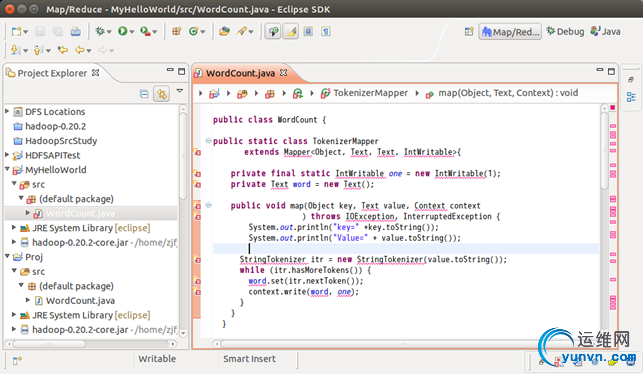Click Collapse All in Project Explorer
643x374 pixels.
(144, 94)
